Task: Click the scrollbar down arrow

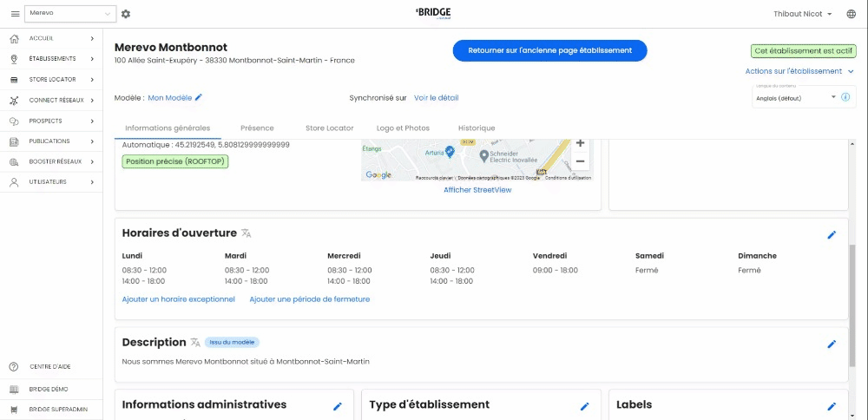Action: click(852, 416)
